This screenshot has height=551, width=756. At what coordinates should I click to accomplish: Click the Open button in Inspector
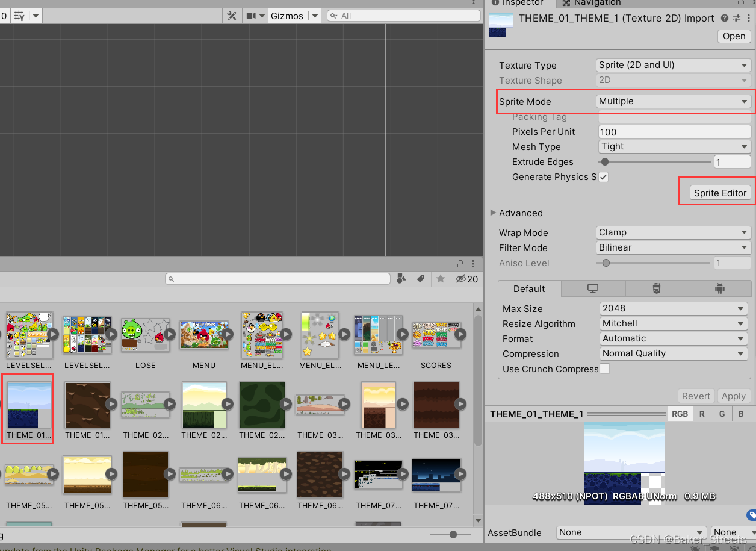pyautogui.click(x=734, y=36)
